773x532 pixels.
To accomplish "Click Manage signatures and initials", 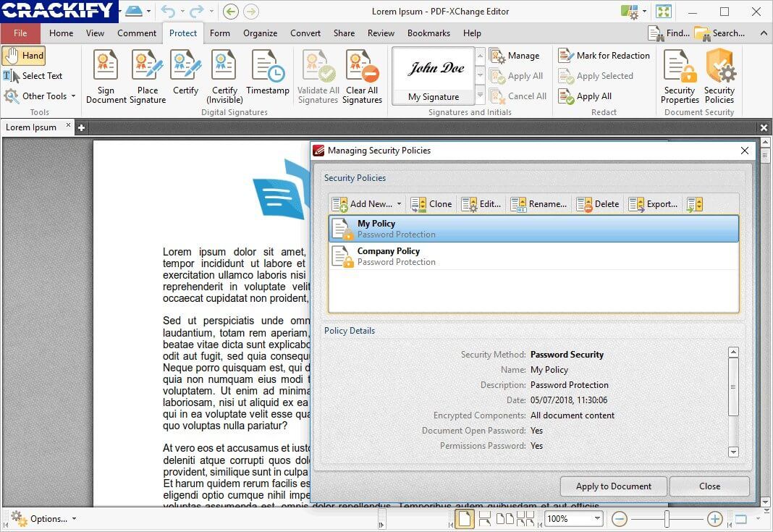I will tap(515, 56).
